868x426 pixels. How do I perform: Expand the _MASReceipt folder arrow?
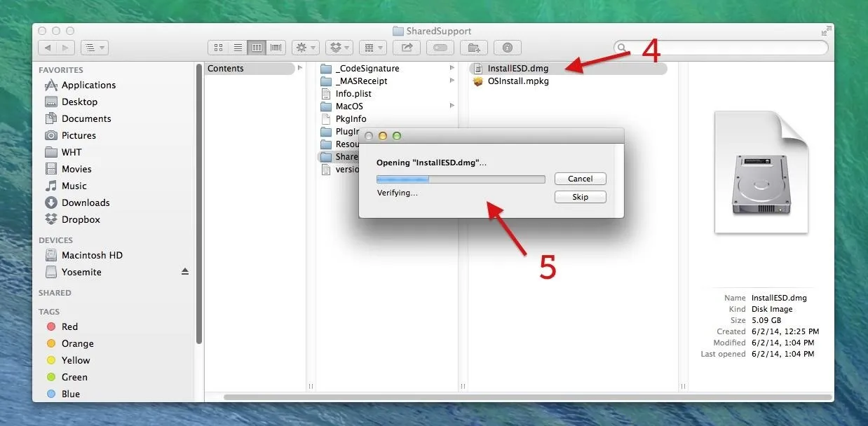pos(452,81)
